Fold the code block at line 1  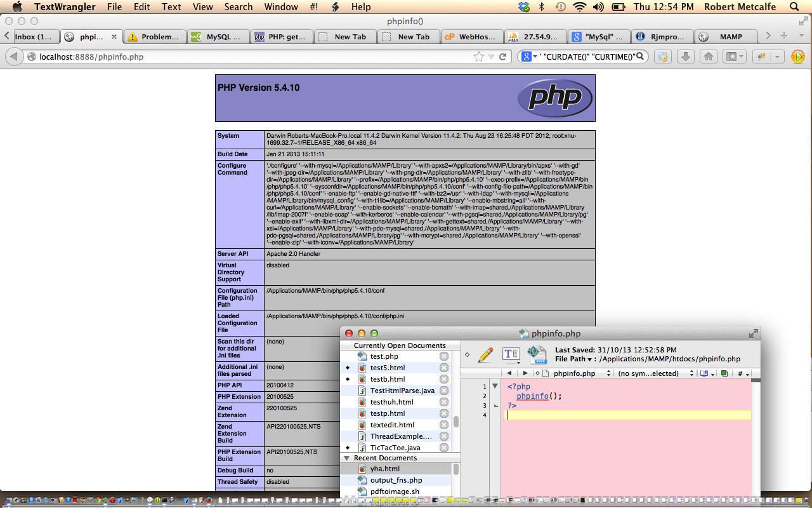tap(495, 386)
